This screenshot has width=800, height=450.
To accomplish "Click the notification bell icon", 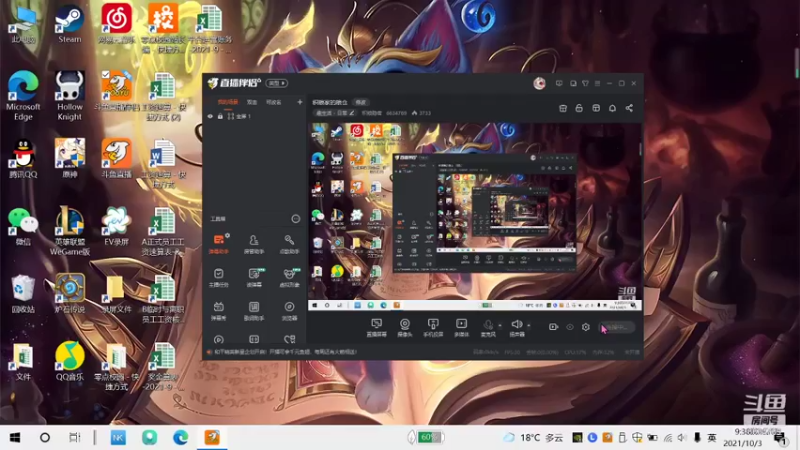I will [612, 108].
